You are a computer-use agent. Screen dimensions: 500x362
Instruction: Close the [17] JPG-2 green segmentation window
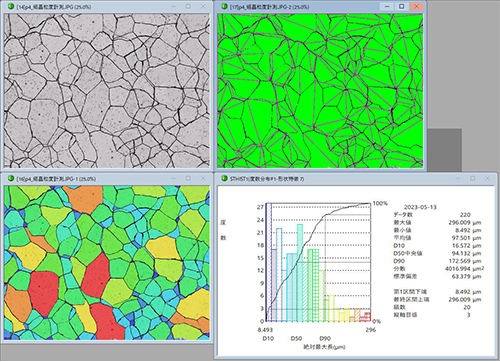tap(416, 6)
